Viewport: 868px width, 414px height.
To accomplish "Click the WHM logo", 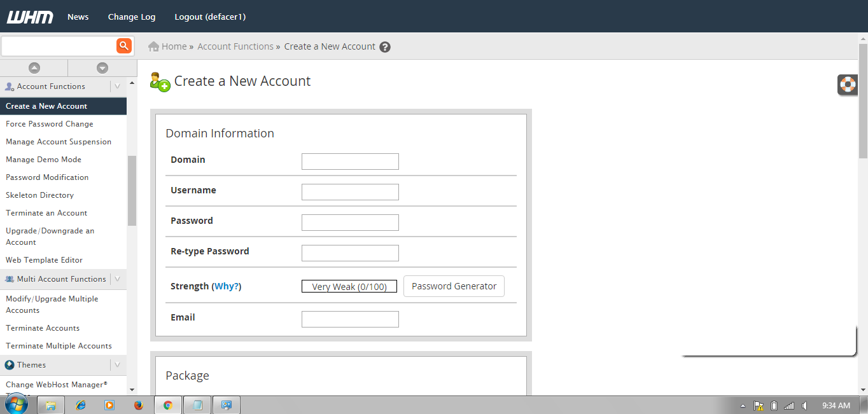I will tap(29, 17).
